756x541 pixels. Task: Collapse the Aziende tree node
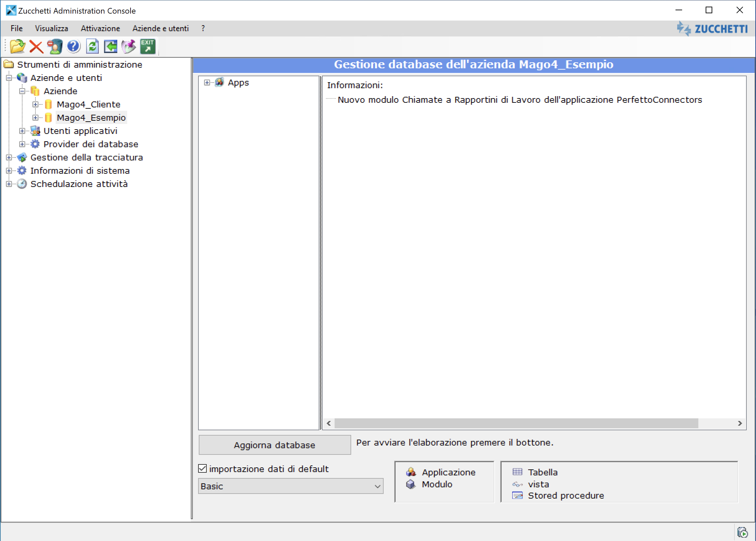point(22,91)
